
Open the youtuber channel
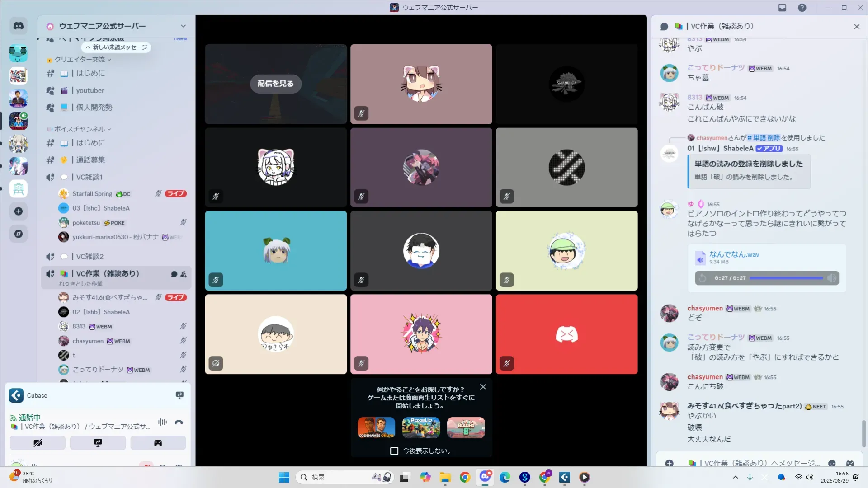click(x=90, y=90)
